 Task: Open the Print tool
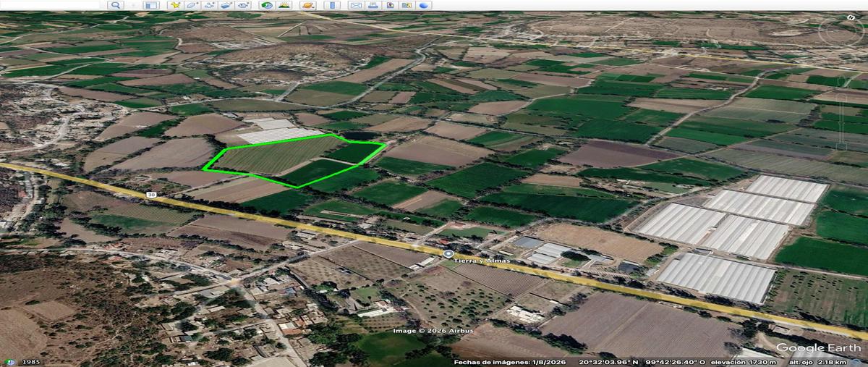point(373,4)
